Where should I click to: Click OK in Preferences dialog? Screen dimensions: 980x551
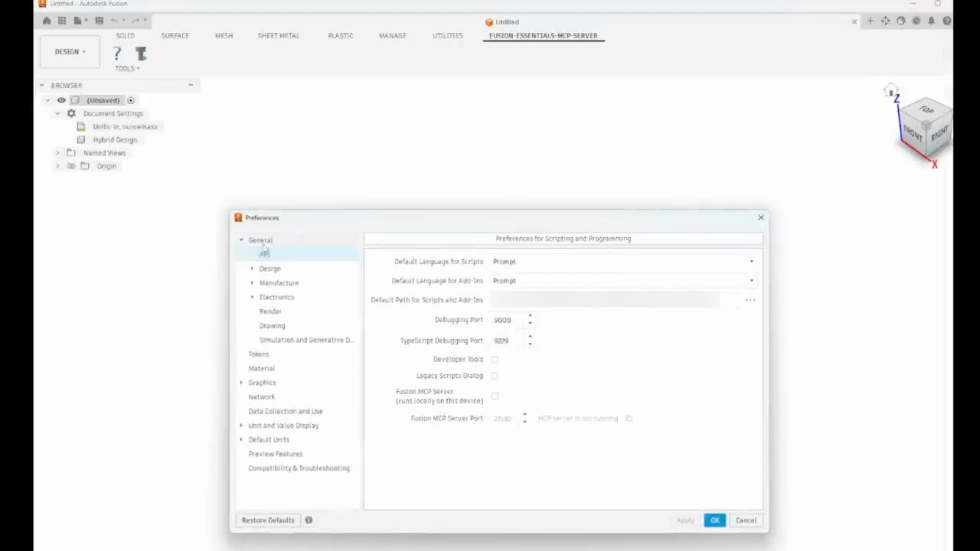point(714,520)
